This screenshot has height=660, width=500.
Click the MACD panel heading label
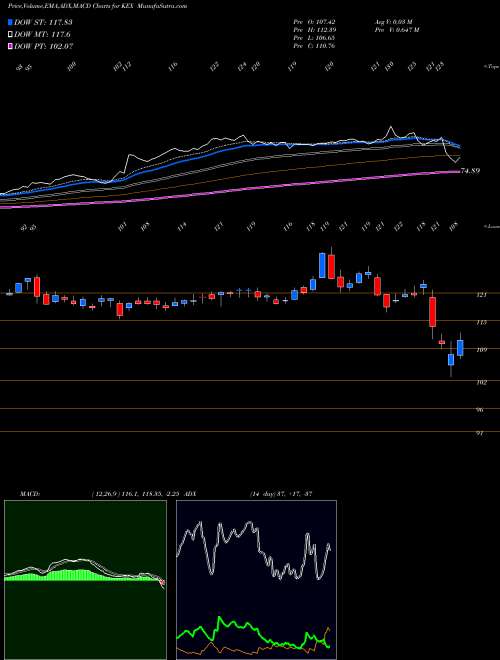[30, 493]
